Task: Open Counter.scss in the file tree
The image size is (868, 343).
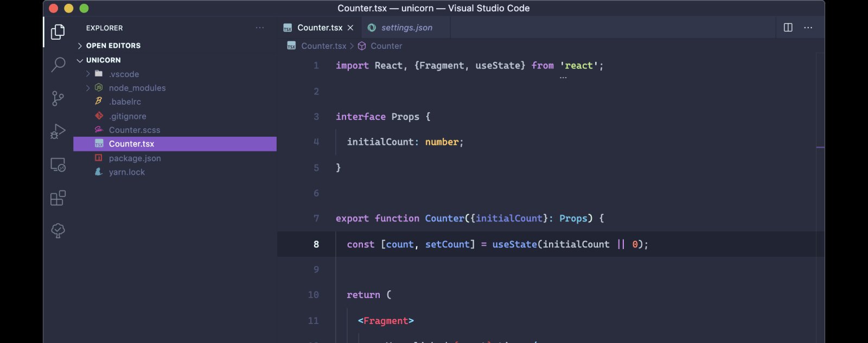Action: point(175,130)
